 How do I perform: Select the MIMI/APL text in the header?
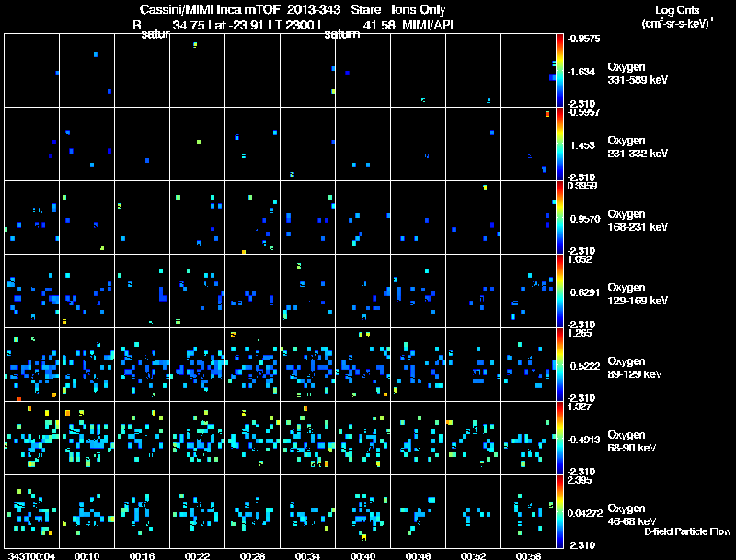click(427, 24)
